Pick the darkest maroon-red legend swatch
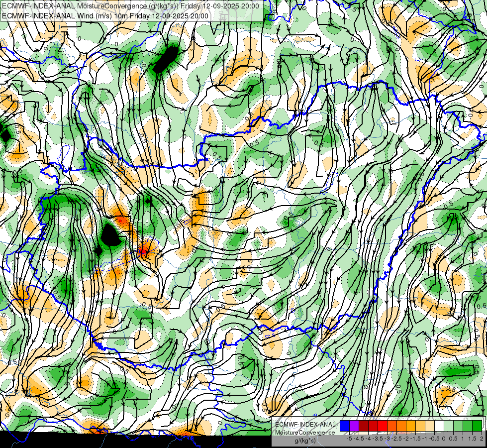 pos(364,426)
